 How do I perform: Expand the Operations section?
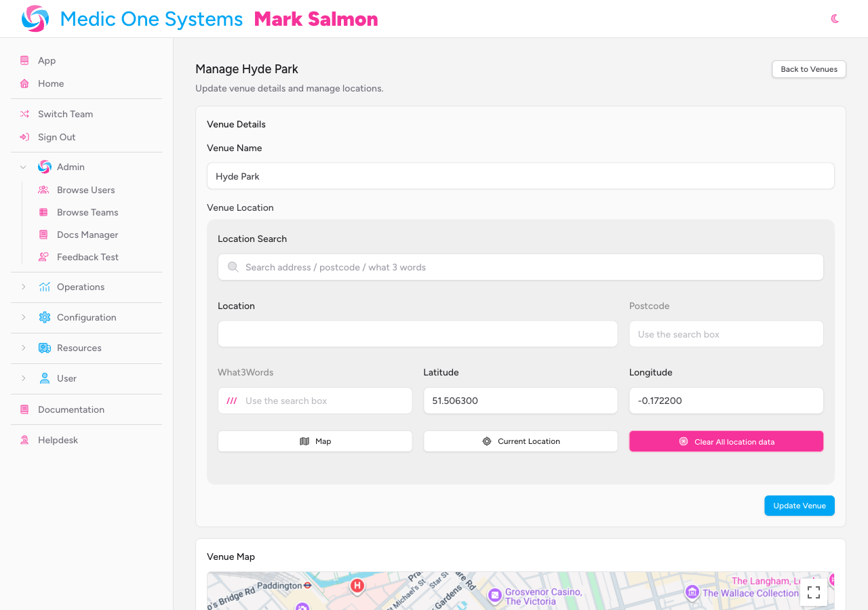pyautogui.click(x=23, y=287)
